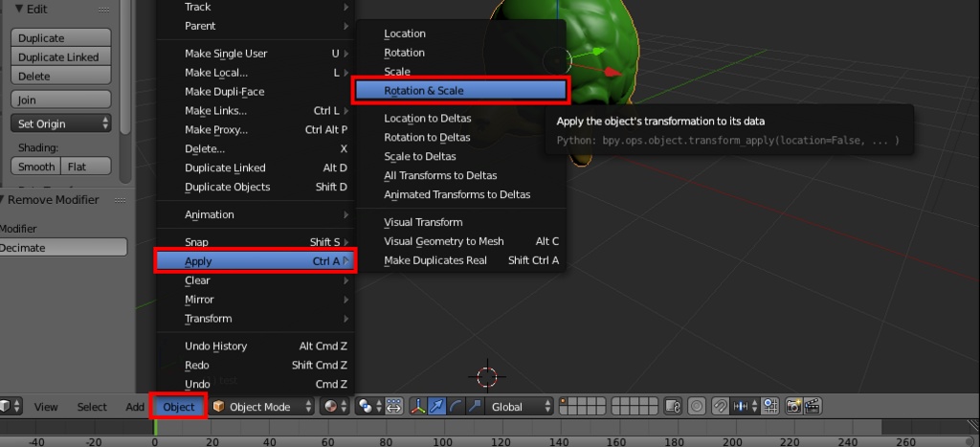Click the red X axis manipulator arrow
The width and height of the screenshot is (980, 447).
point(613,72)
